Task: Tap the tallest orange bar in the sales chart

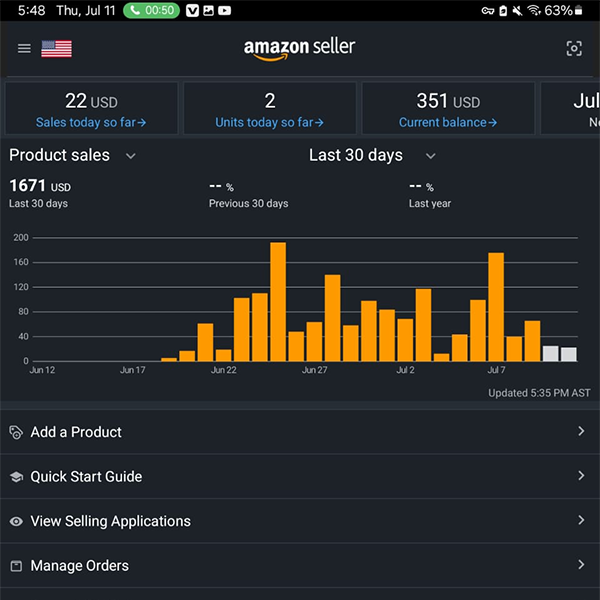Action: coord(278,301)
